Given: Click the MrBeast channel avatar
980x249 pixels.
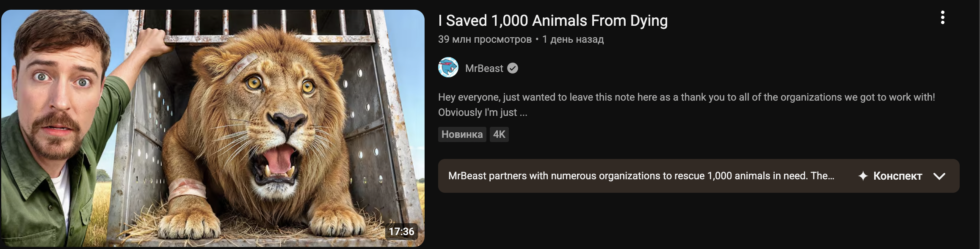Looking at the screenshot, I should [449, 68].
